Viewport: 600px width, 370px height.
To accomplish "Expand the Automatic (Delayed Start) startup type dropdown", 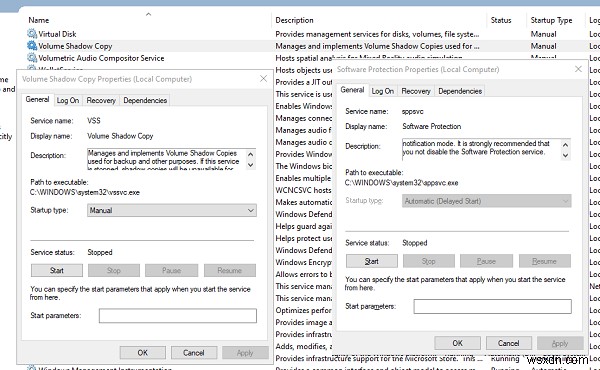I will [x=487, y=201].
